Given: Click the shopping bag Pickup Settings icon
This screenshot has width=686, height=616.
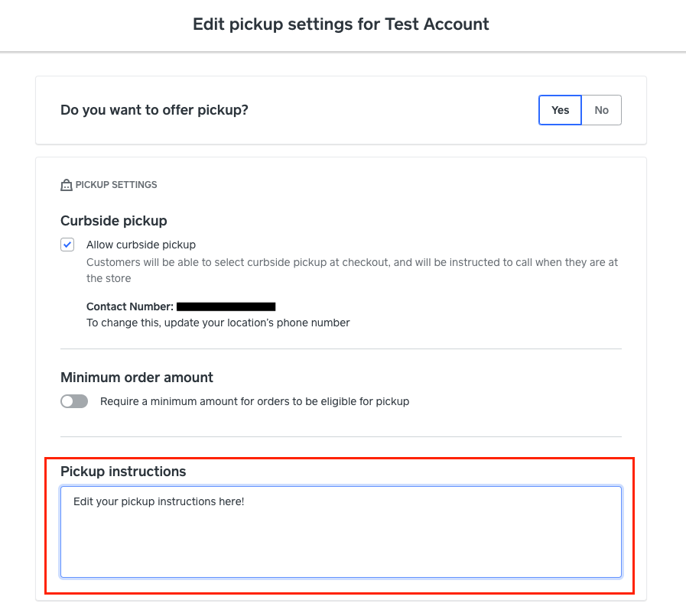Looking at the screenshot, I should tap(66, 185).
